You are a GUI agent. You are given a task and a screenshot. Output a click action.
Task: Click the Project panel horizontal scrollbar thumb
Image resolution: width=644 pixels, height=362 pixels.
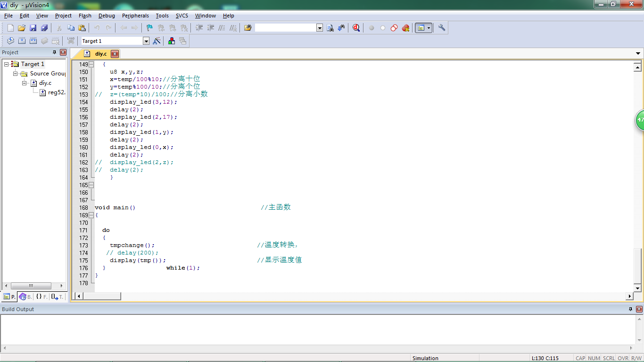pos(31,286)
